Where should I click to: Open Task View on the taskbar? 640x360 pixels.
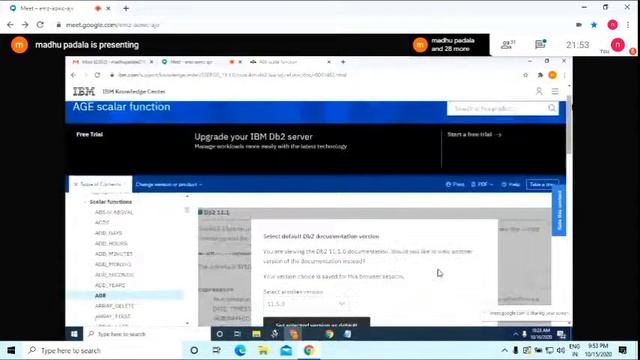click(x=217, y=351)
